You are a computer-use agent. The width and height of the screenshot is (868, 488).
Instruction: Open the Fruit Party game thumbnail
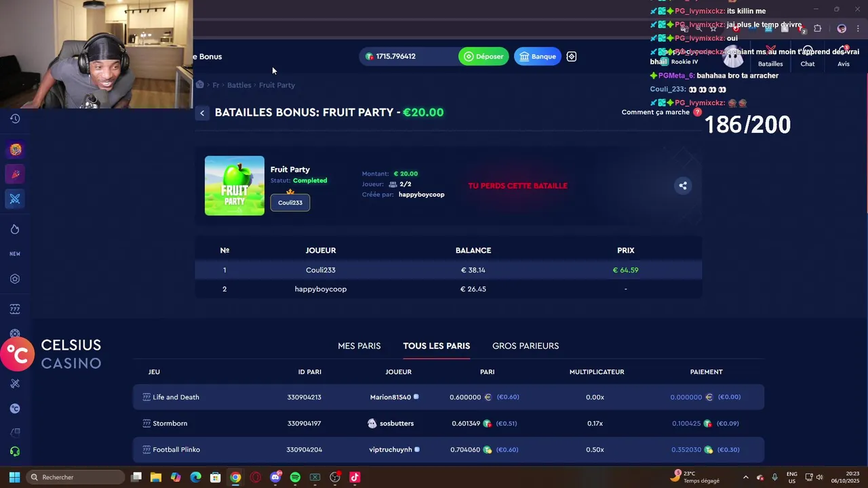235,186
